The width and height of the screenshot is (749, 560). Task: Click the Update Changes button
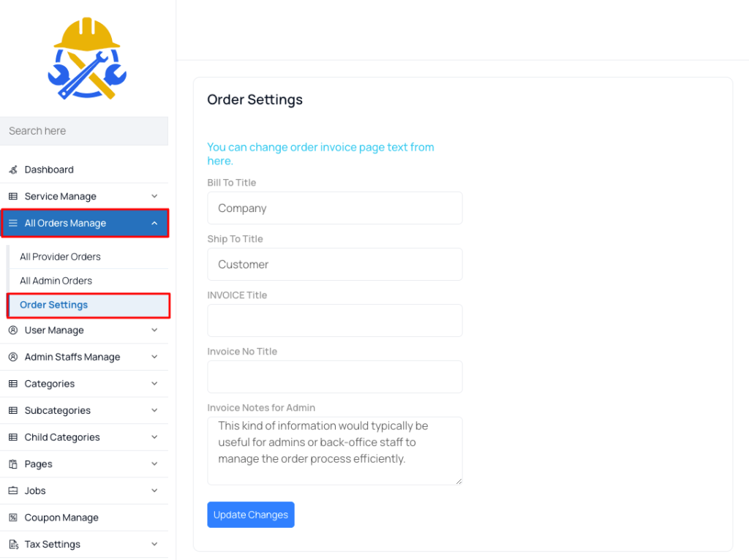click(251, 515)
